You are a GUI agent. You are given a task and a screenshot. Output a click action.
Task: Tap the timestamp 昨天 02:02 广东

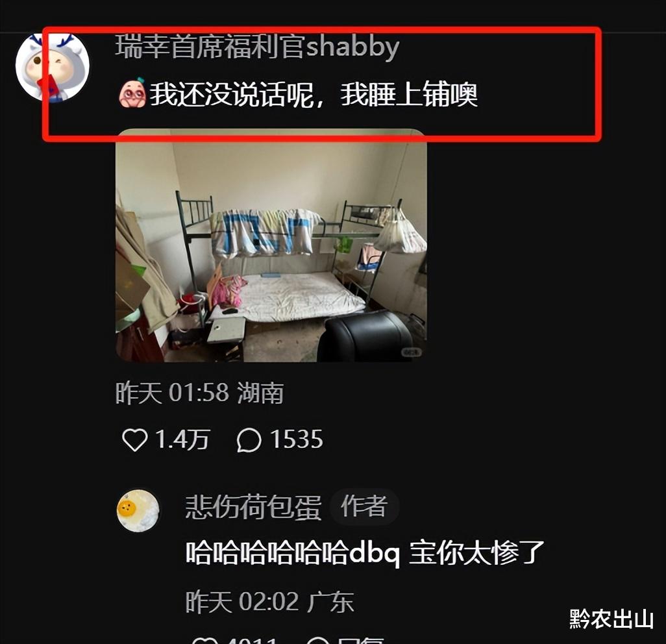(x=270, y=602)
